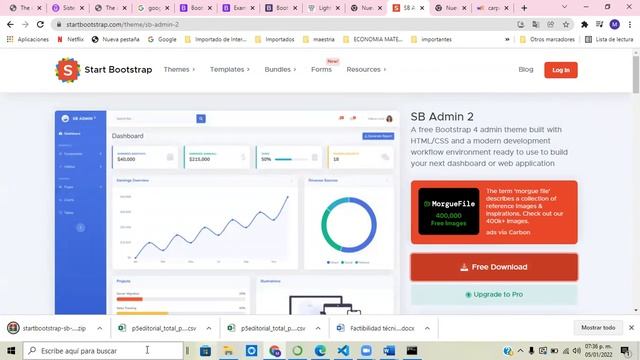Click the SB Admin 2 dashboard preview image

click(x=227, y=212)
